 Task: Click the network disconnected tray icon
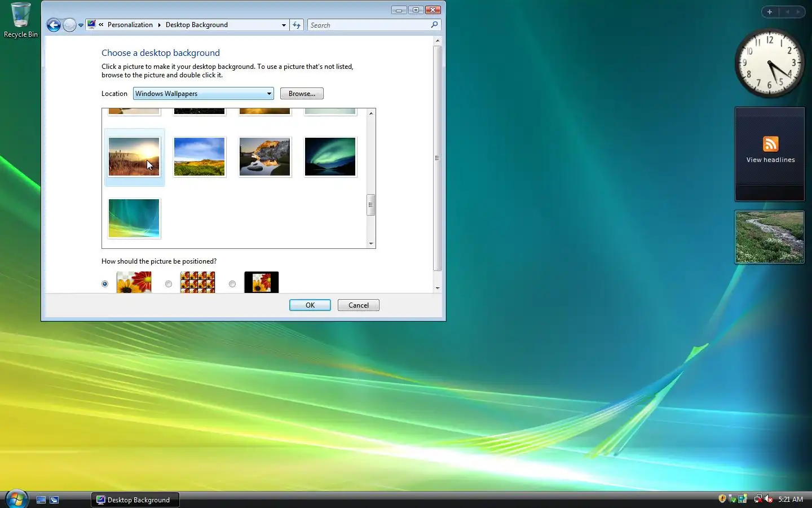tap(758, 499)
